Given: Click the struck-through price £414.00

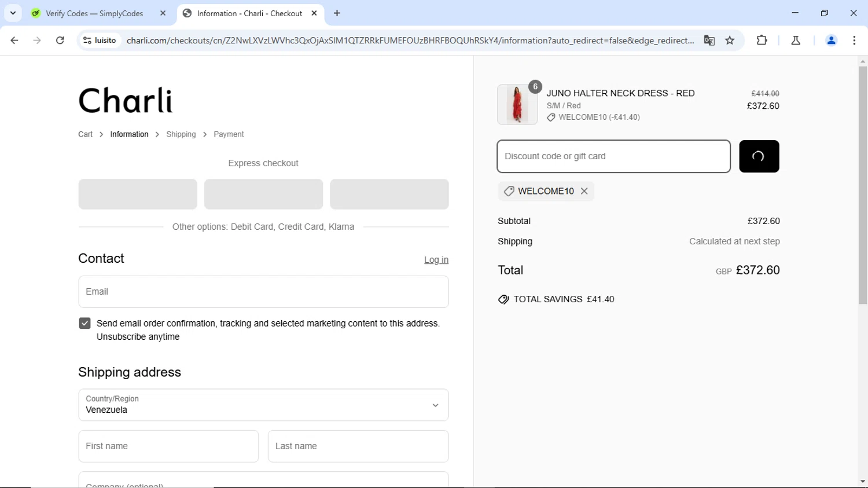Looking at the screenshot, I should (x=765, y=93).
